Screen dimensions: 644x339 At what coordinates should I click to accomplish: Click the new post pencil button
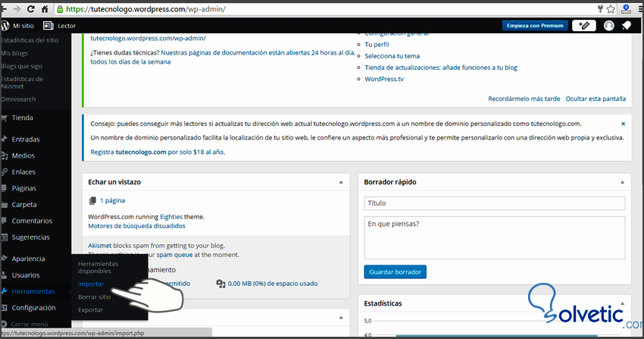coord(583,26)
